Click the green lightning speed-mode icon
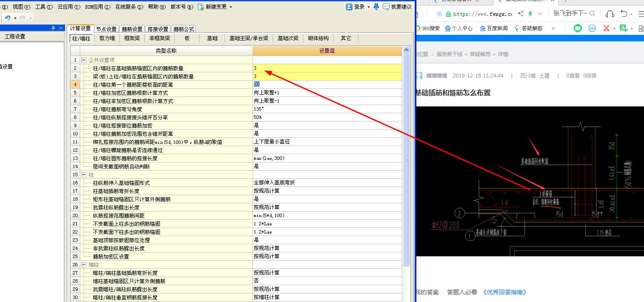Image resolution: width=644 pixels, height=302 pixels. (531, 14)
